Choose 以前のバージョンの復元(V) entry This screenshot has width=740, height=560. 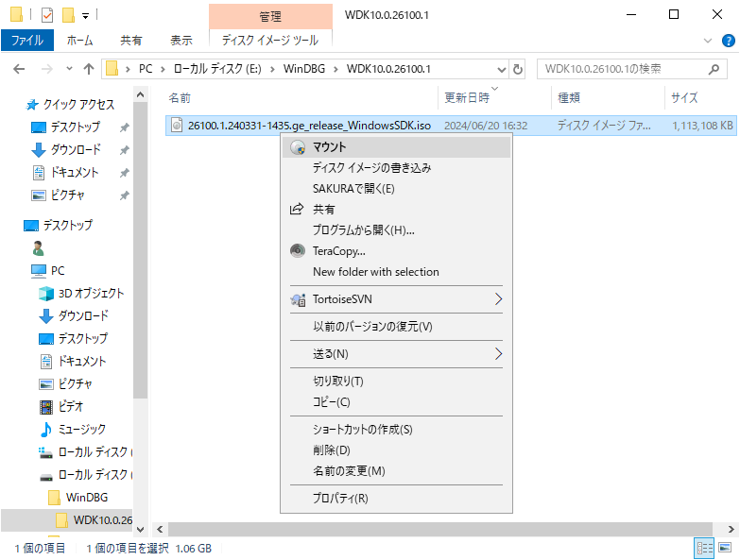396,327
